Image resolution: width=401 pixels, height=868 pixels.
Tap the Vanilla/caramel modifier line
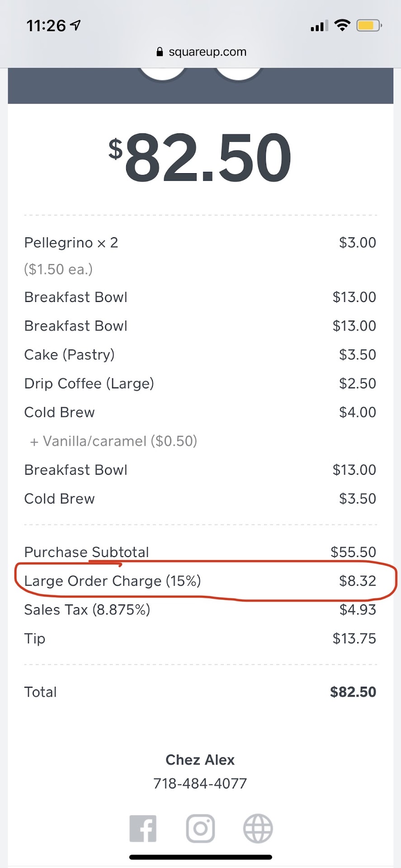click(113, 441)
